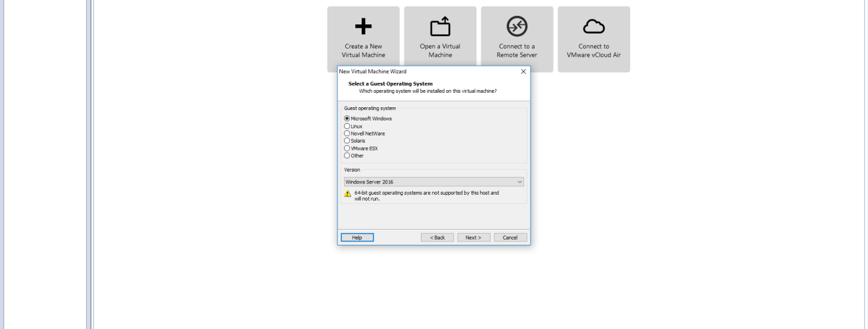Viewport: 868px width, 329px height.
Task: Click the Select a Guest Operating System heading
Action: (391, 84)
